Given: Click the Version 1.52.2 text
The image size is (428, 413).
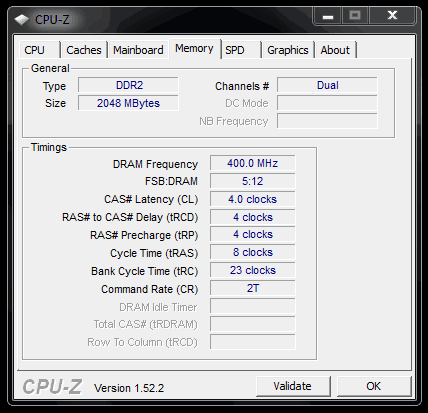Looking at the screenshot, I should pyautogui.click(x=129, y=388).
